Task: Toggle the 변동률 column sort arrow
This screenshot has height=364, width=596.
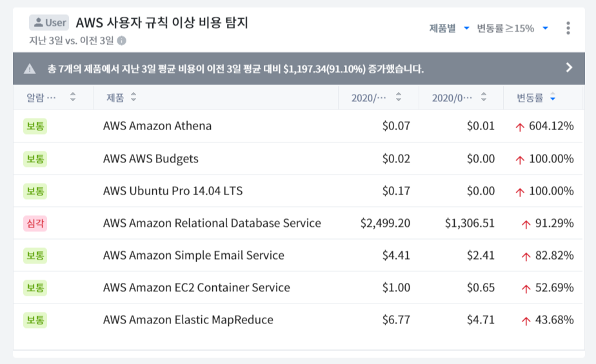Action: 553,98
